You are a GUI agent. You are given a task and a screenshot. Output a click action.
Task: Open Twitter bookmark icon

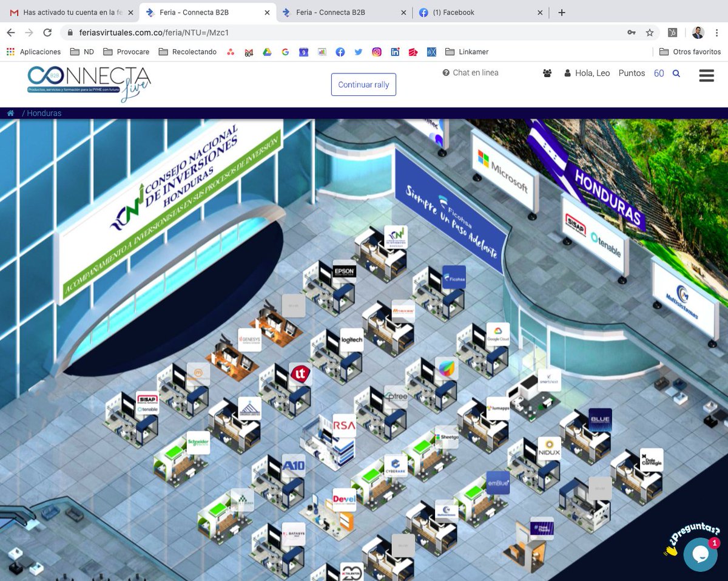click(359, 52)
